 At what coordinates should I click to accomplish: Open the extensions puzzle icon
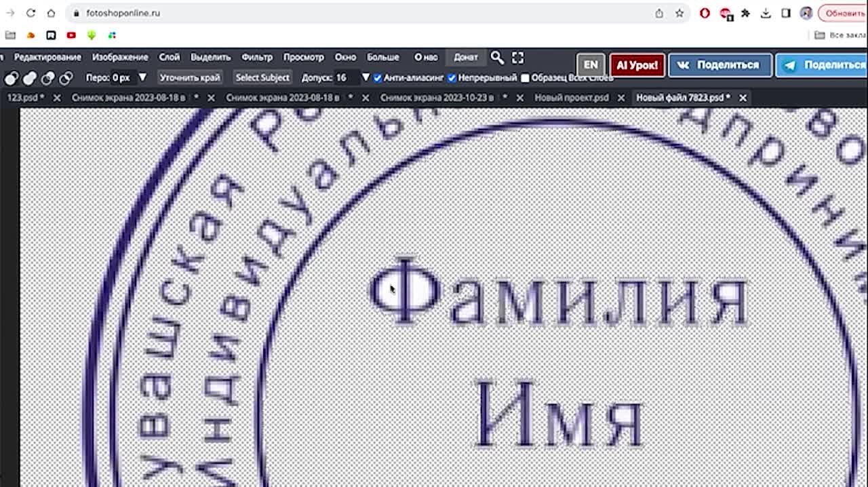pyautogui.click(x=746, y=13)
